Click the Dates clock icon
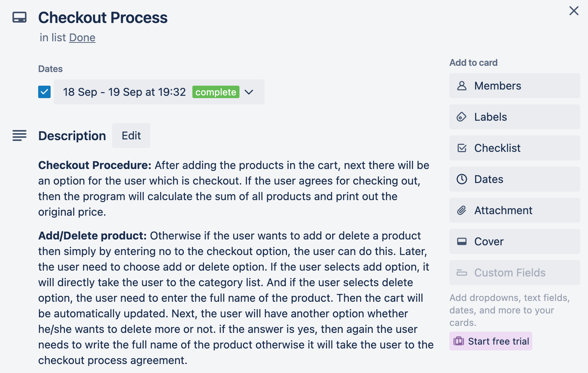 [462, 179]
